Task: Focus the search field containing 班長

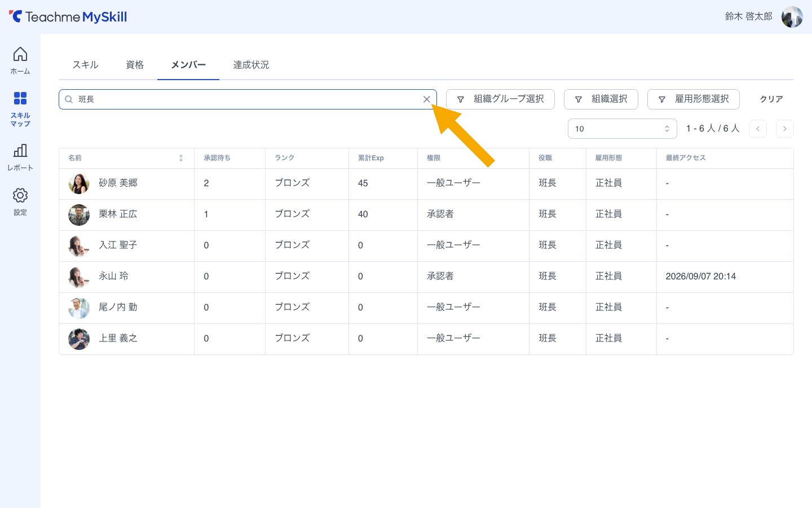Action: point(248,99)
